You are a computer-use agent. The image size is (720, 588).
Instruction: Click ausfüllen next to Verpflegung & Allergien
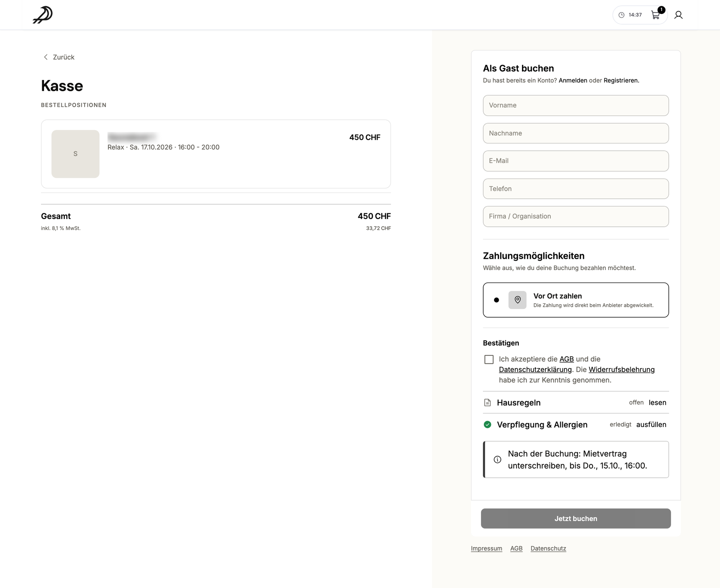(651, 425)
